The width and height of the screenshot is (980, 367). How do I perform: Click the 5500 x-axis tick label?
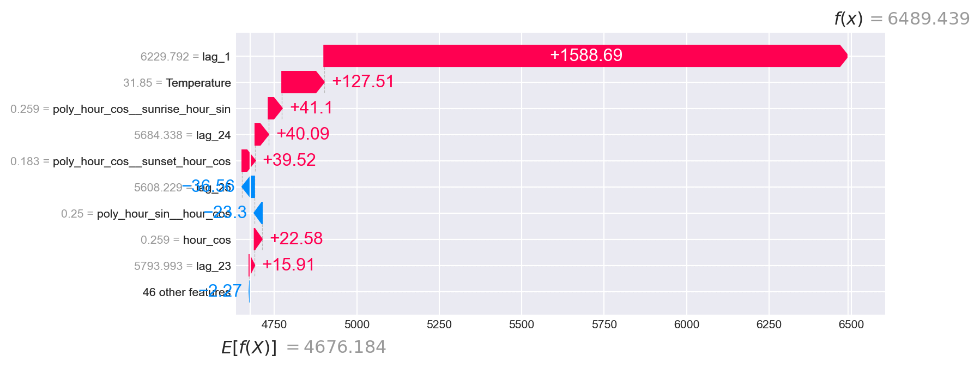(x=521, y=324)
